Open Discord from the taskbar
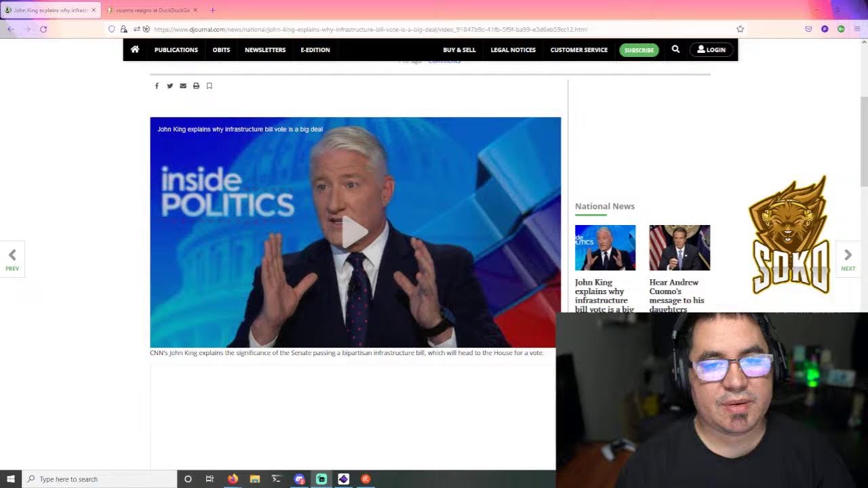This screenshot has width=868, height=488. [299, 479]
